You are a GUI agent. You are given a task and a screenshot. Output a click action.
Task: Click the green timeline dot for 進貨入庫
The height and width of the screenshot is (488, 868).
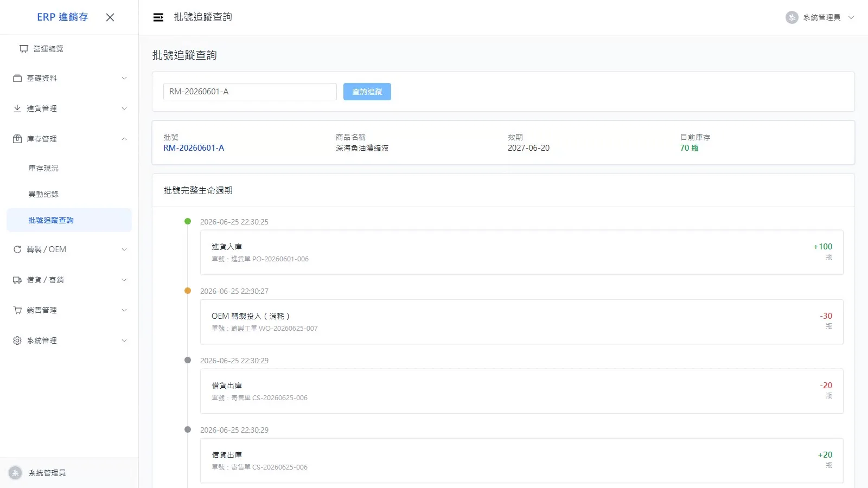188,221
